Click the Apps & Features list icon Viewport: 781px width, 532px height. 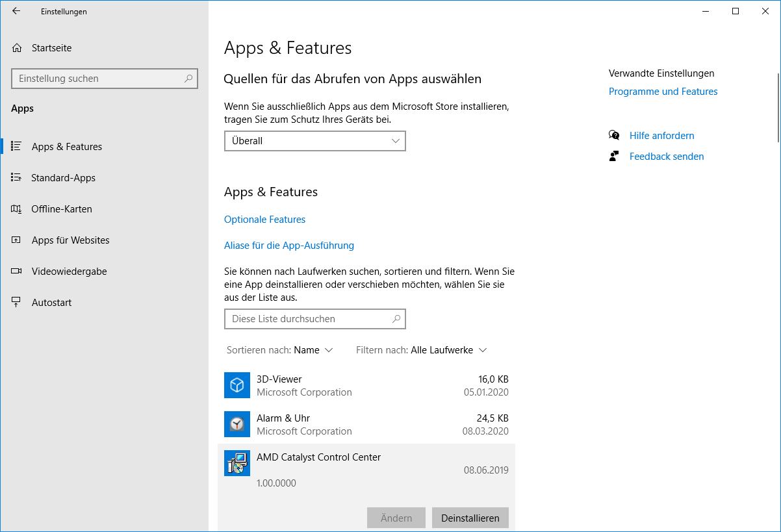17,147
